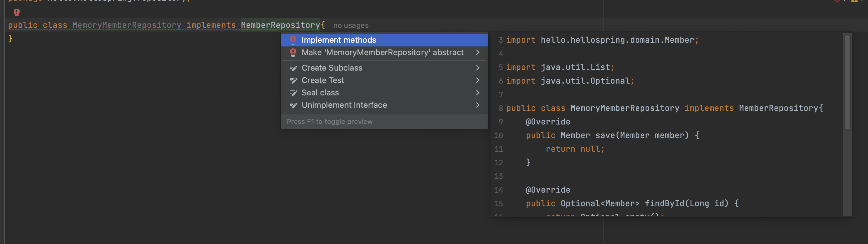The image size is (868, 244).
Task: Click line number 8 in the preview
Action: click(501, 108)
